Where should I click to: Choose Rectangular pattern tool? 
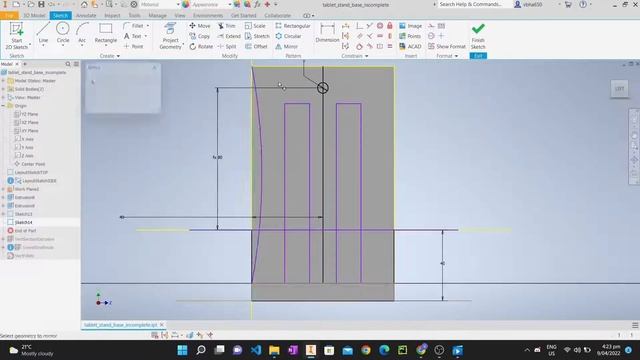coord(293,26)
